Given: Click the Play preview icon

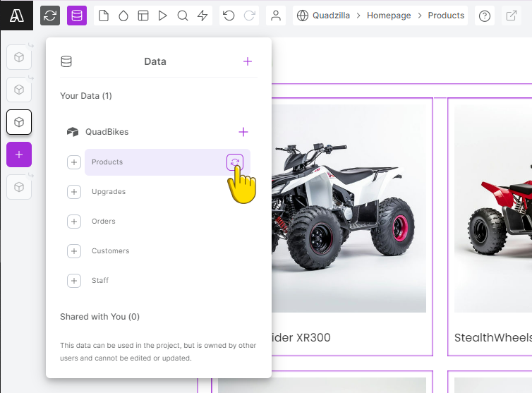Looking at the screenshot, I should point(163,16).
